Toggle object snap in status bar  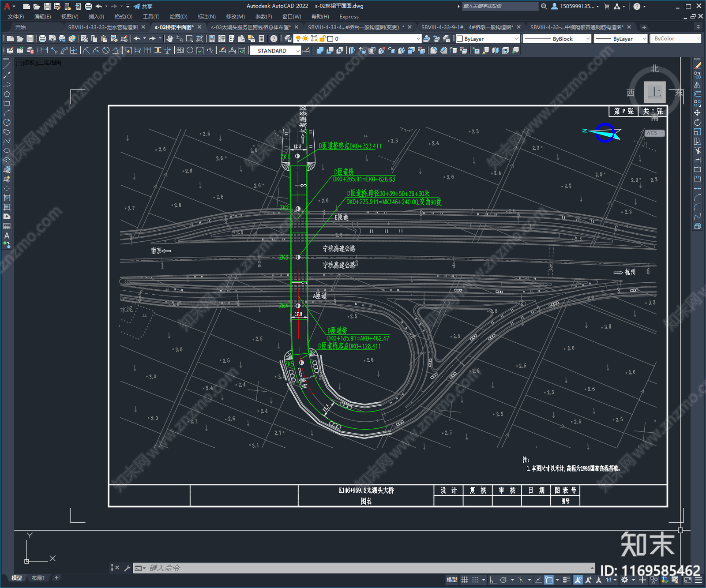pyautogui.click(x=549, y=580)
